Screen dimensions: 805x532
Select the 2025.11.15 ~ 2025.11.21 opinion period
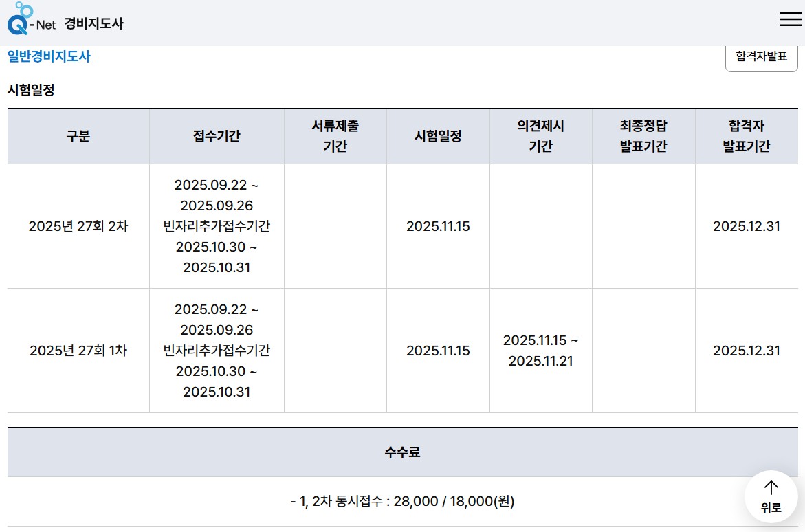[540, 351]
